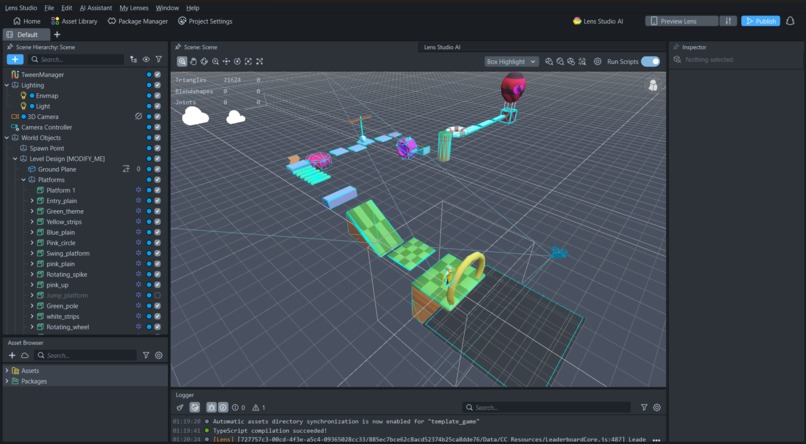Open the AI Assistant menu
The width and height of the screenshot is (806, 444).
pos(96,8)
